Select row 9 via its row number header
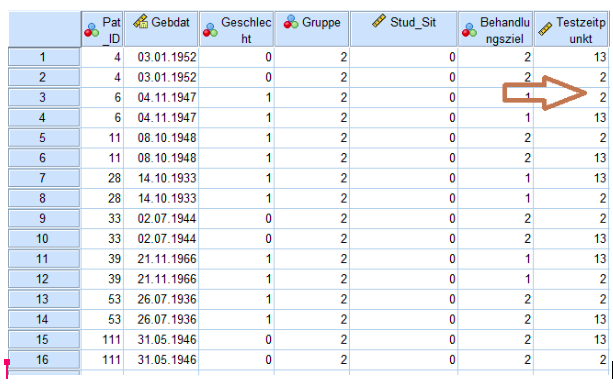This screenshot has width=613, height=385. coord(44,218)
